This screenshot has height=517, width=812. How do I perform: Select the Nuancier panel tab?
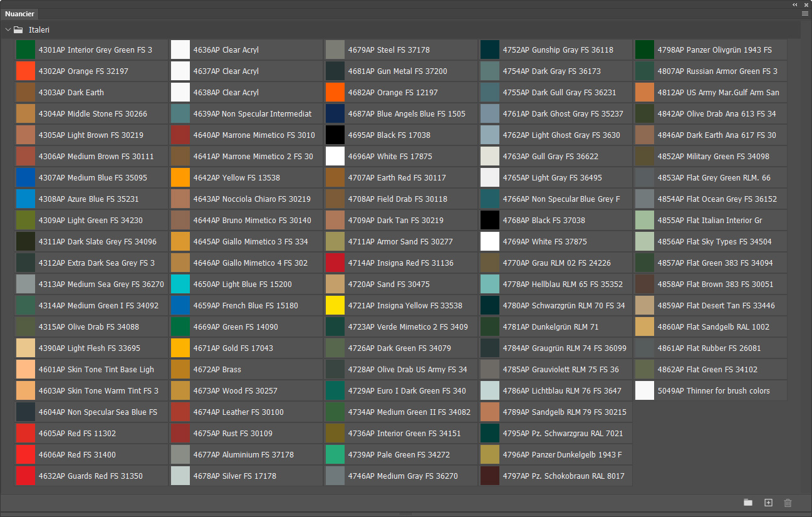[20, 14]
